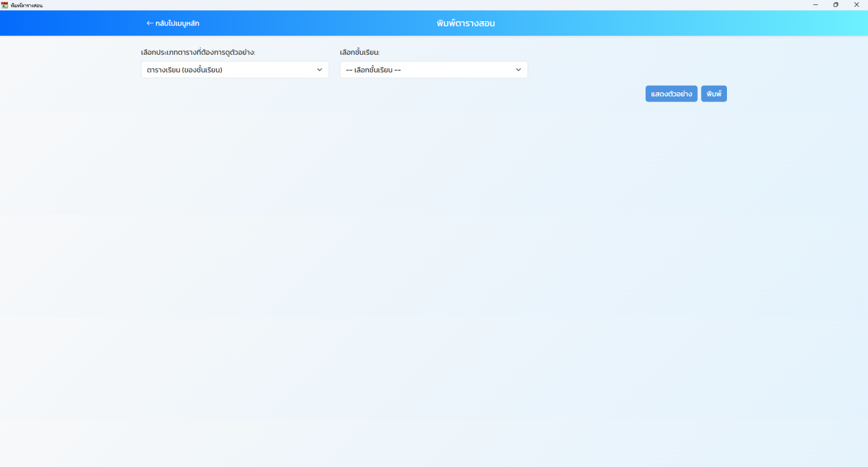The image size is (868, 467).
Task: Click the แสดงตัวอย่าง preview button
Action: [671, 94]
